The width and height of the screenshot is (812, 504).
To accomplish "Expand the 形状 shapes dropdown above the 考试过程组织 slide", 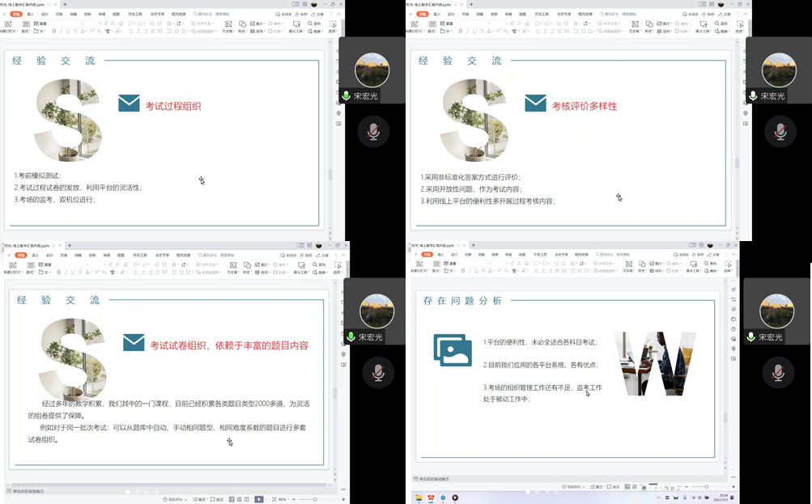I will [242, 31].
